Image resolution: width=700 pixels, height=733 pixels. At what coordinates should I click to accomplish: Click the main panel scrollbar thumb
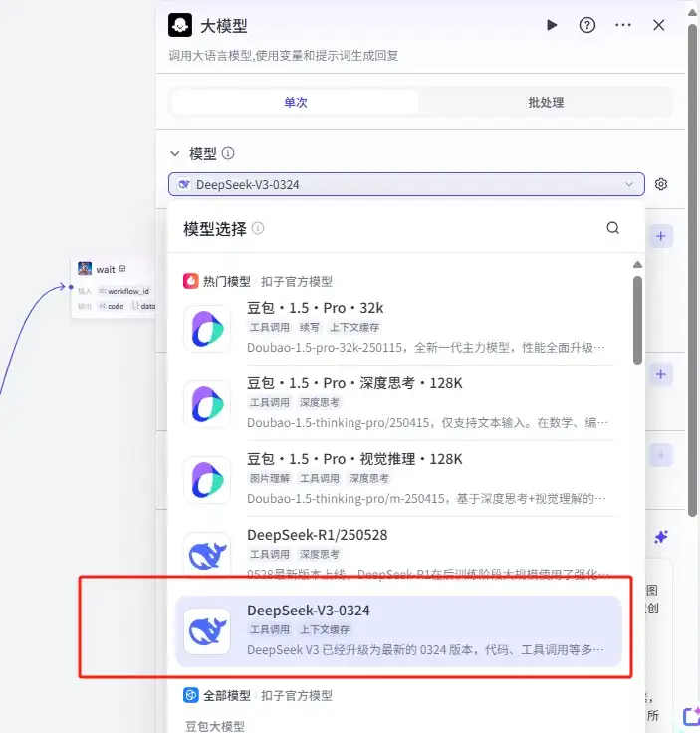click(692, 270)
